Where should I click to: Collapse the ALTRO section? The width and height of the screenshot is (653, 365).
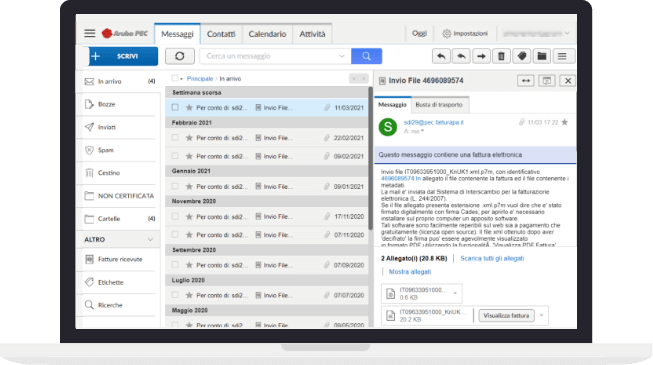point(150,240)
